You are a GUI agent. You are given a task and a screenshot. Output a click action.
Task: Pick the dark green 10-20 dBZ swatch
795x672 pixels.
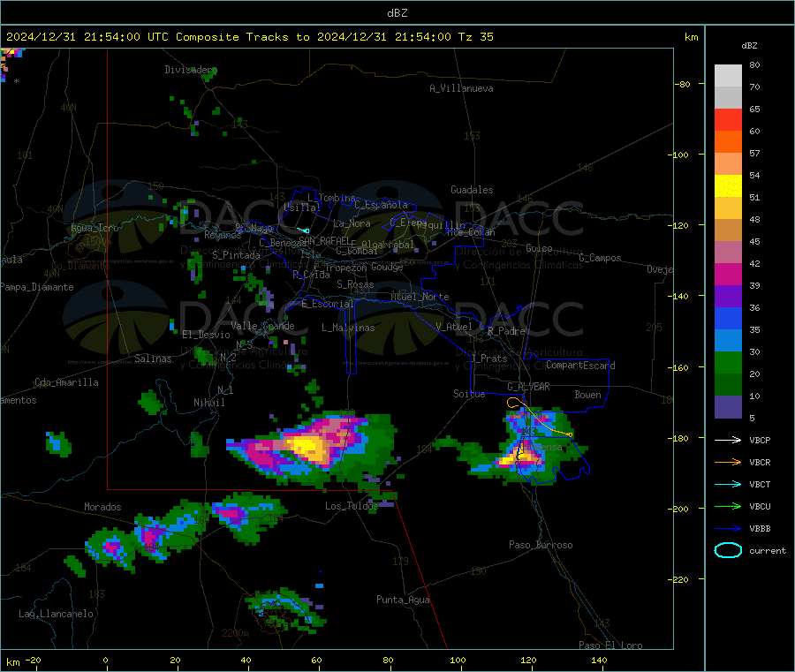(728, 385)
